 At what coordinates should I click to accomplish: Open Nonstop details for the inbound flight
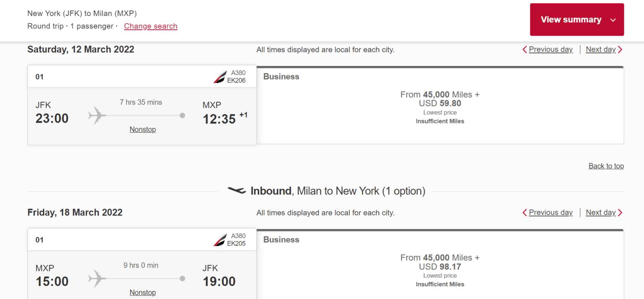pos(143,292)
